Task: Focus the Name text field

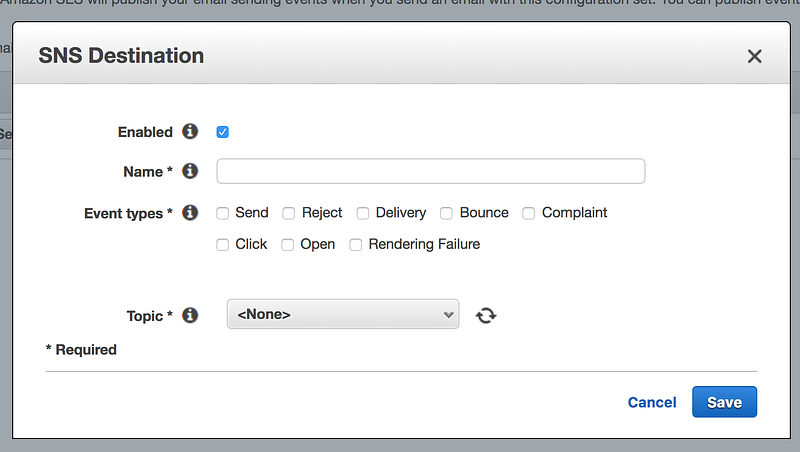Action: tap(430, 171)
